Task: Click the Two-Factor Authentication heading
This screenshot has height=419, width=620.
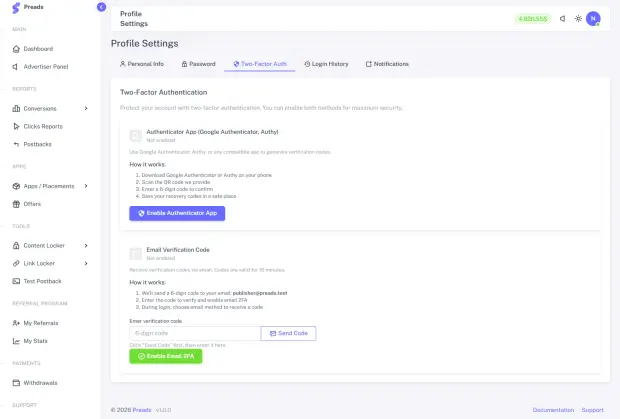Action: (x=164, y=92)
